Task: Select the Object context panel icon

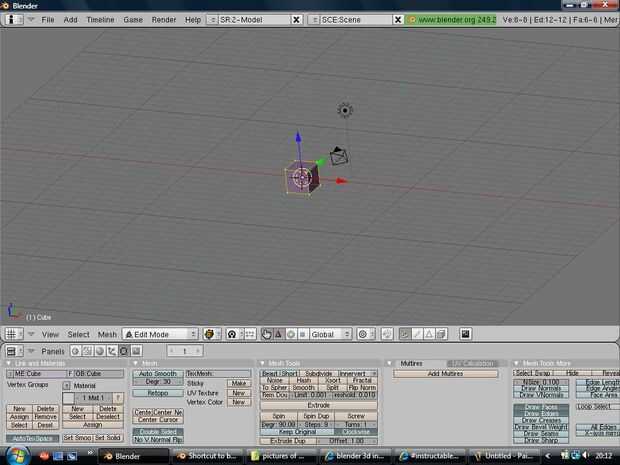Action: 112,351
